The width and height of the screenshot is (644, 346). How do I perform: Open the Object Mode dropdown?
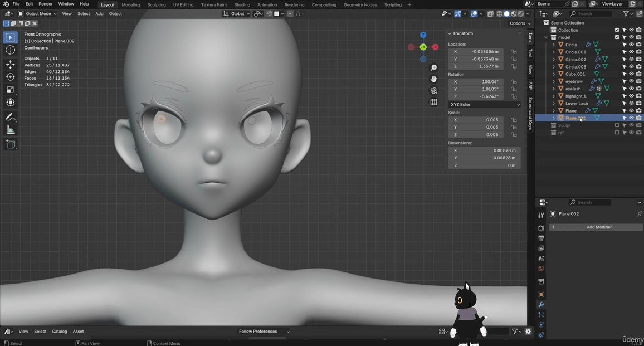coord(37,13)
